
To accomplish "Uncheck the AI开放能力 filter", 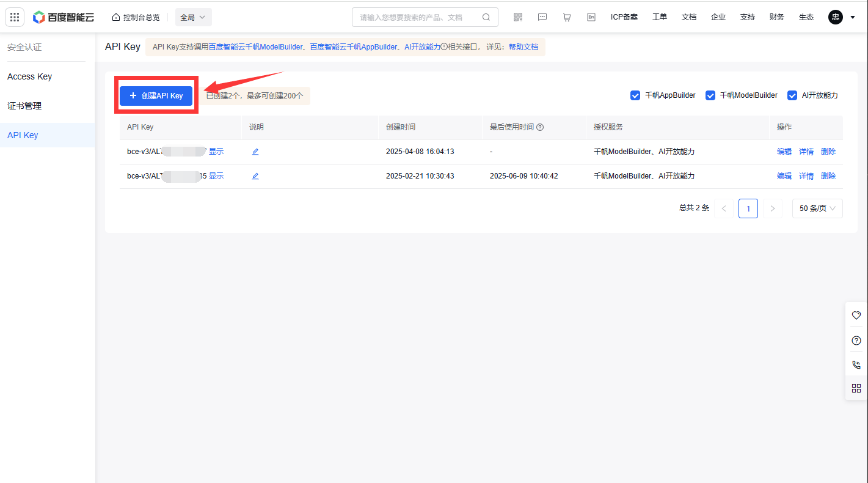I will [792, 95].
